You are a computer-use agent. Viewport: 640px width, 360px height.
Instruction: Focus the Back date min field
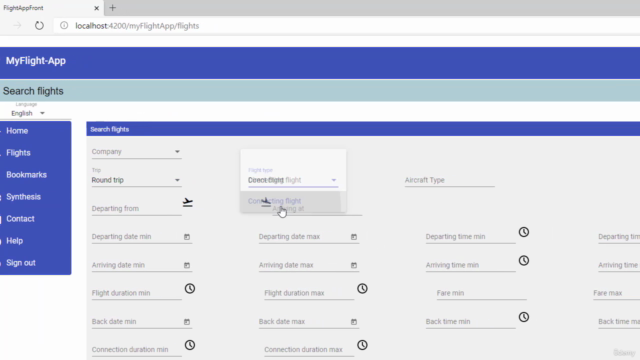click(136, 322)
